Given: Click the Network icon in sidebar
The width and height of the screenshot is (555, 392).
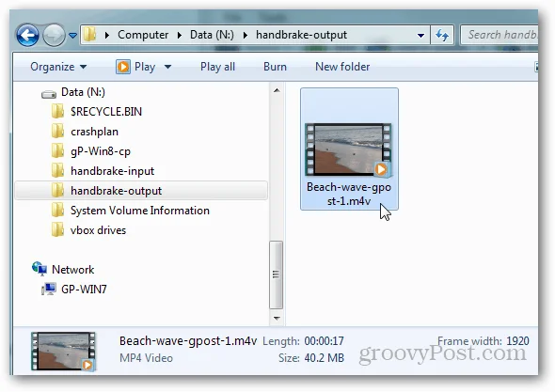Looking at the screenshot, I should (x=40, y=269).
